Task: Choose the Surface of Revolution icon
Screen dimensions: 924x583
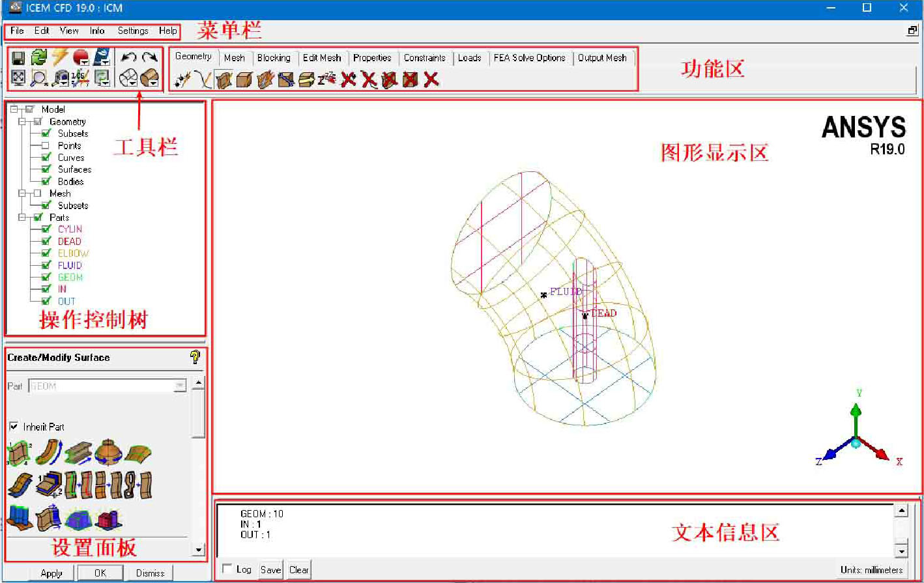Action: [x=108, y=452]
